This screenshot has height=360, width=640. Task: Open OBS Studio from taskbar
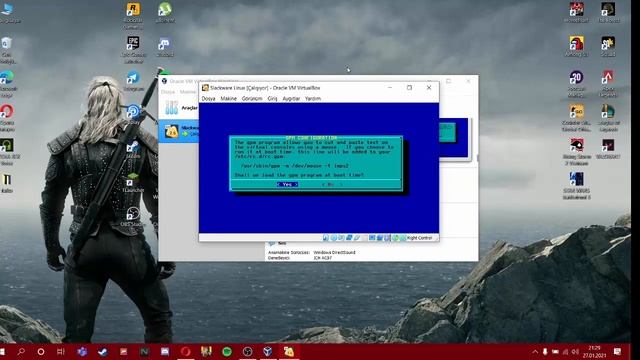pos(247,351)
